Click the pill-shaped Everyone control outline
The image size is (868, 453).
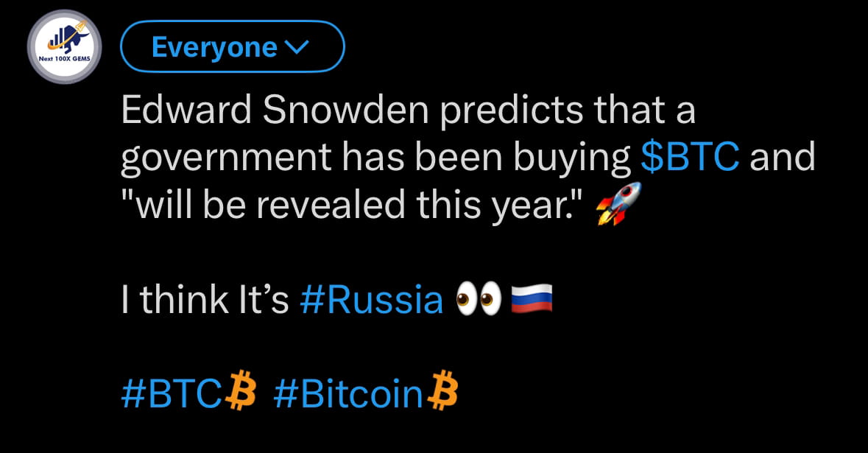tap(232, 46)
